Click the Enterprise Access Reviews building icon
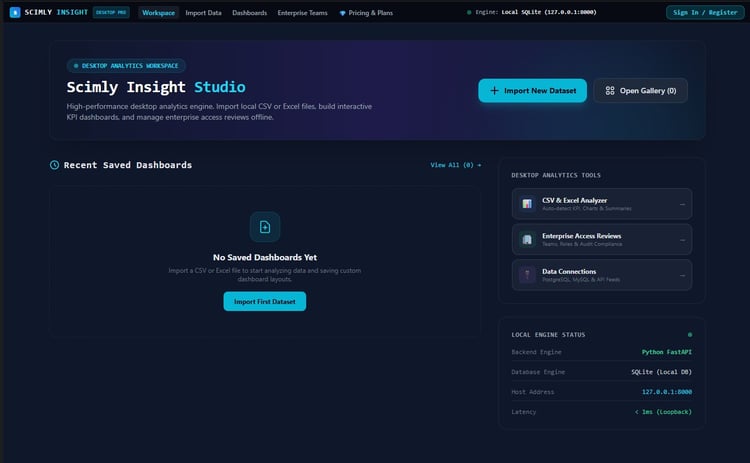 (x=527, y=240)
